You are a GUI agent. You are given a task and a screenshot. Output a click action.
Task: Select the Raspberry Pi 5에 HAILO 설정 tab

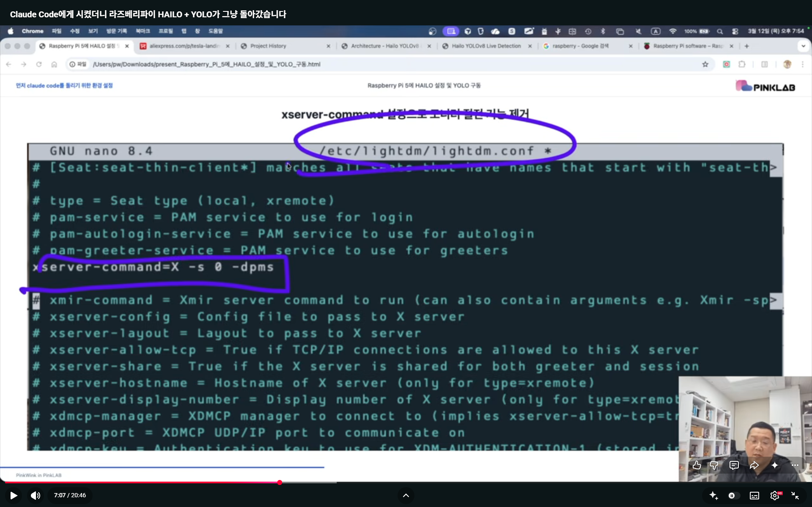tap(84, 46)
